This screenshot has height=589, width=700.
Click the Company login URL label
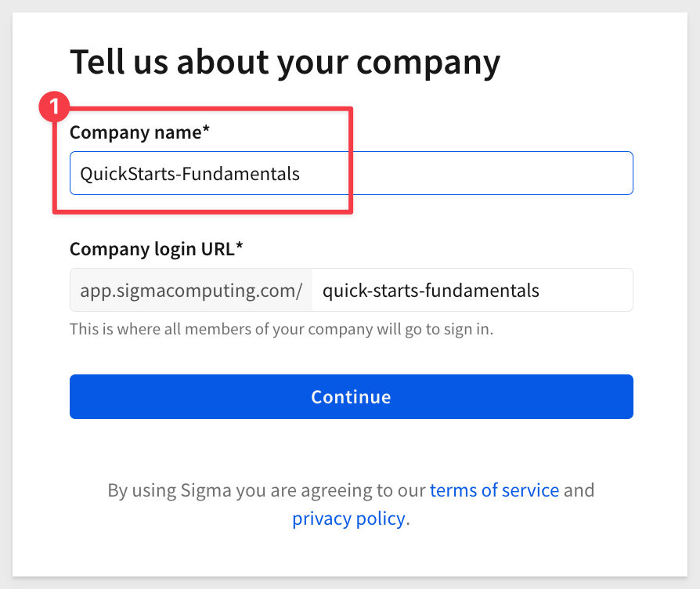[156, 249]
